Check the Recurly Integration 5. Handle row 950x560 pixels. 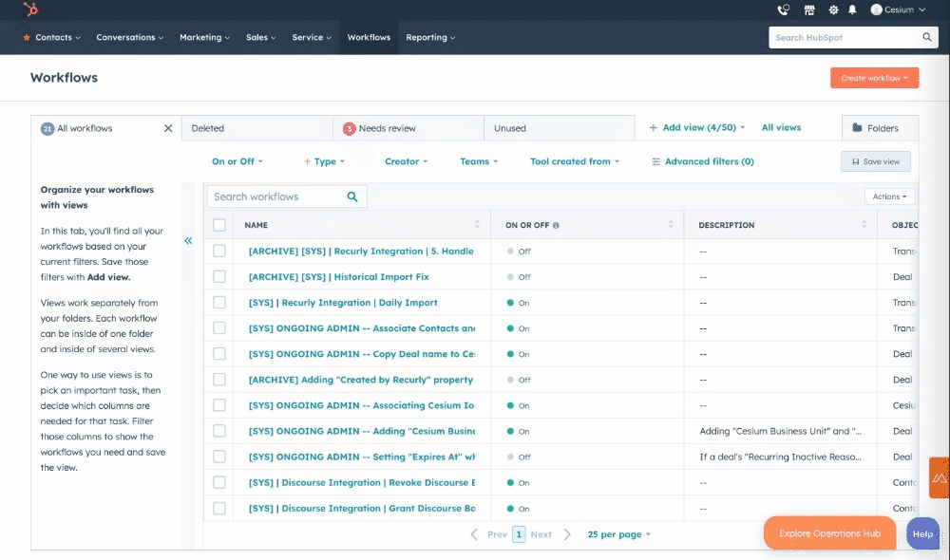coord(219,251)
